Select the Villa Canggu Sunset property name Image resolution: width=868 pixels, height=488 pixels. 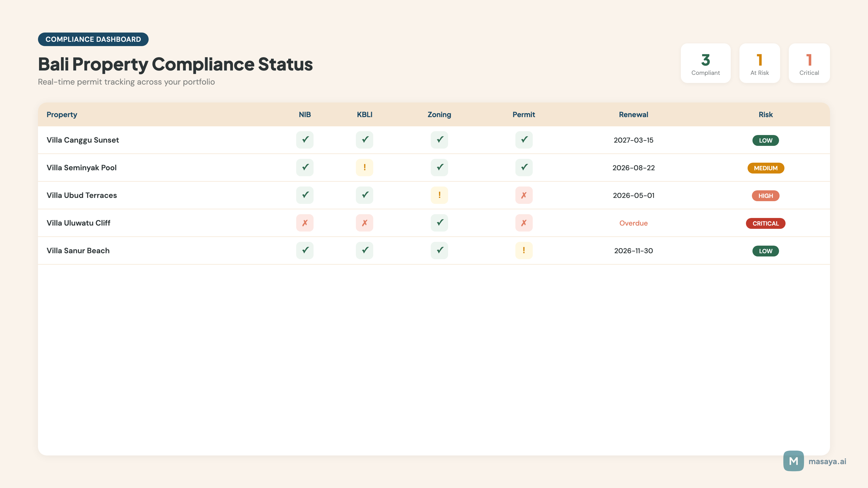(82, 140)
